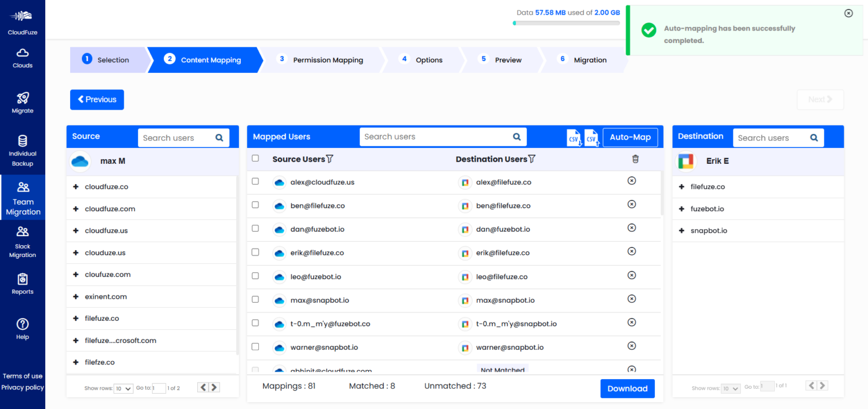Click the data usage progress bar

566,23
